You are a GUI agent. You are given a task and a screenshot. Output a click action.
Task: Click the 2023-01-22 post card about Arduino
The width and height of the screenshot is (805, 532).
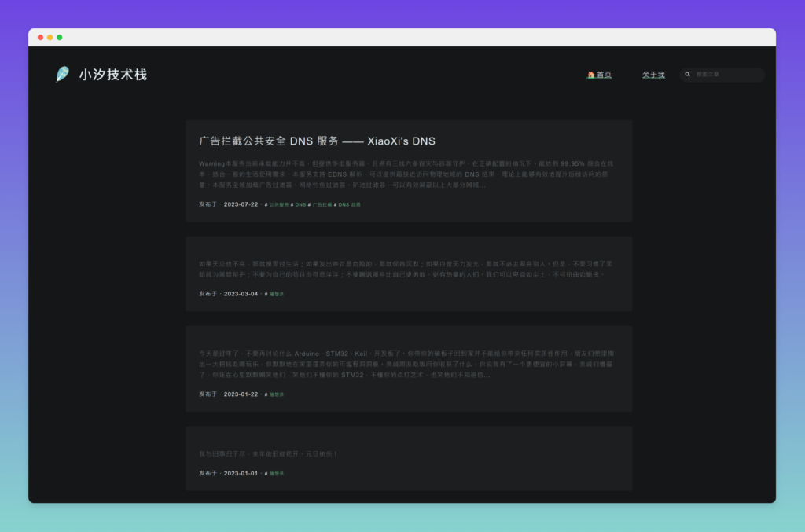(x=409, y=367)
